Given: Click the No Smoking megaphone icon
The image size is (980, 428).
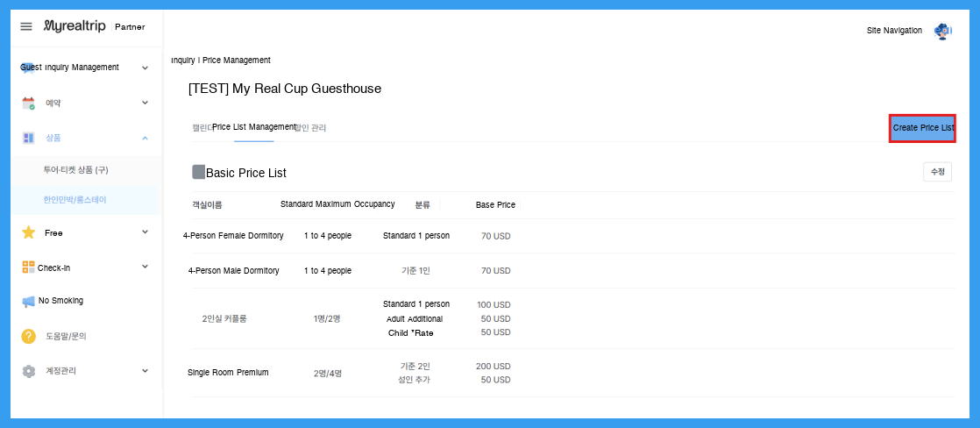Looking at the screenshot, I should pos(28,302).
